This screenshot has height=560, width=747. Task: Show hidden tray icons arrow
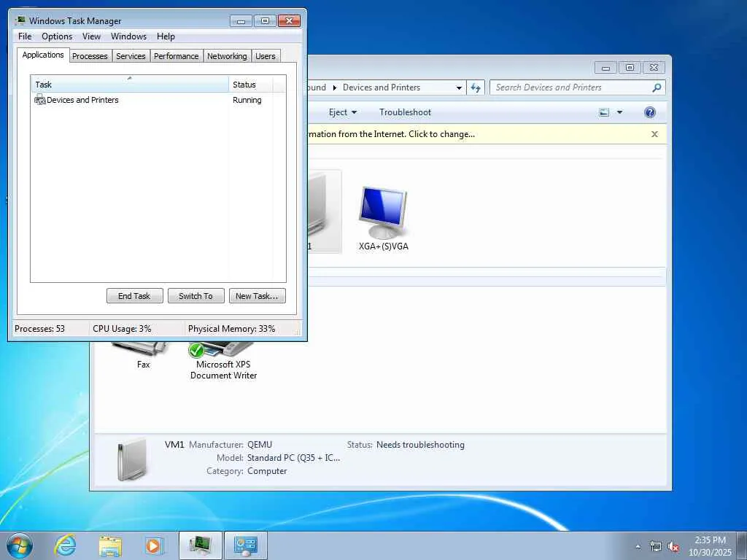(x=638, y=547)
